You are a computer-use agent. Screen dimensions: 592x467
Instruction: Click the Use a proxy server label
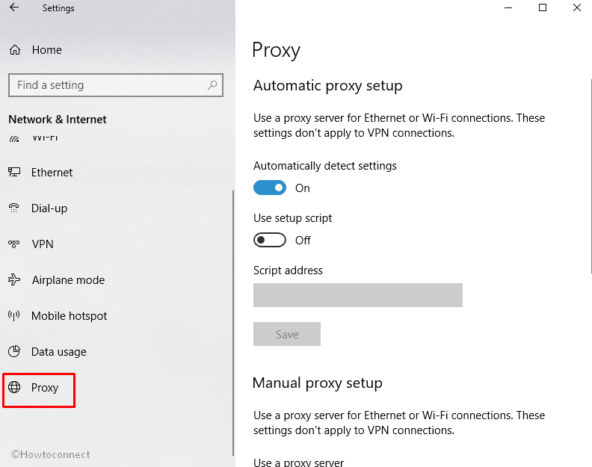[x=298, y=462]
